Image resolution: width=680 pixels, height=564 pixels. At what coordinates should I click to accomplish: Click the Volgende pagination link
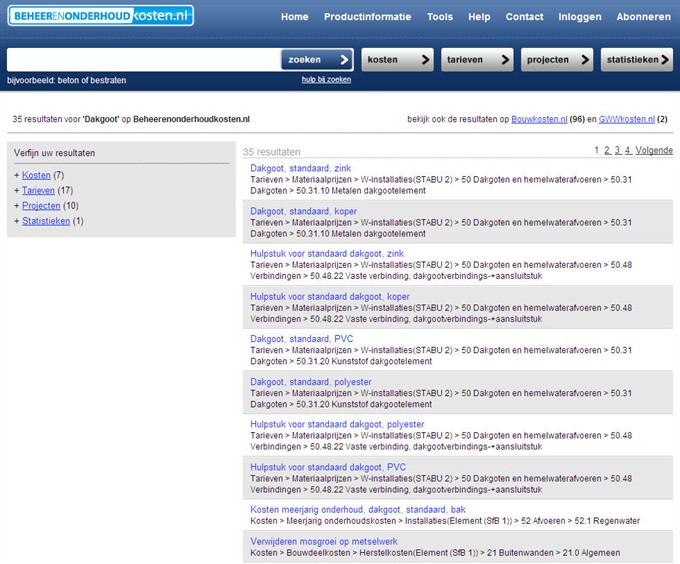[x=654, y=150]
